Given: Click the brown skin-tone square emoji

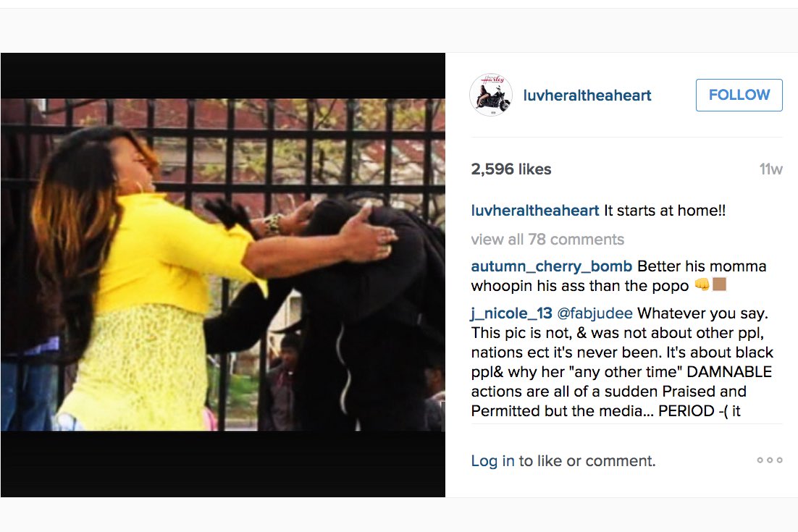Looking at the screenshot, I should click(x=719, y=284).
